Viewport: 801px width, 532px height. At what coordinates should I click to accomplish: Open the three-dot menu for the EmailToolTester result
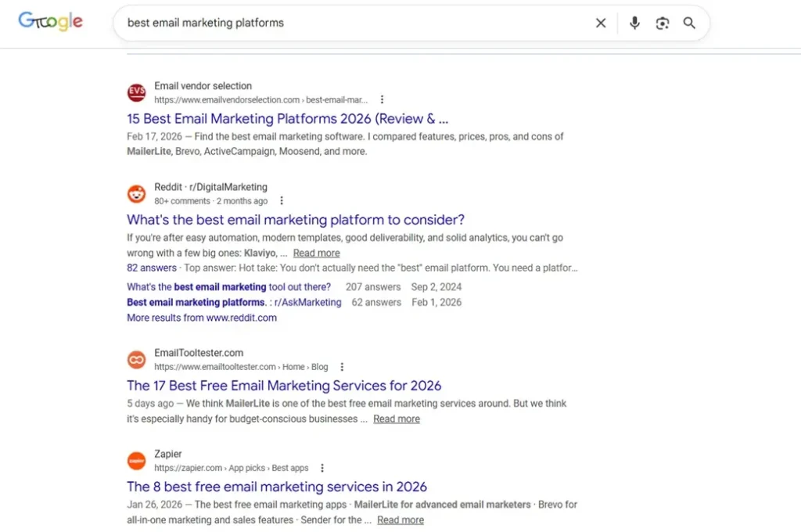click(342, 366)
